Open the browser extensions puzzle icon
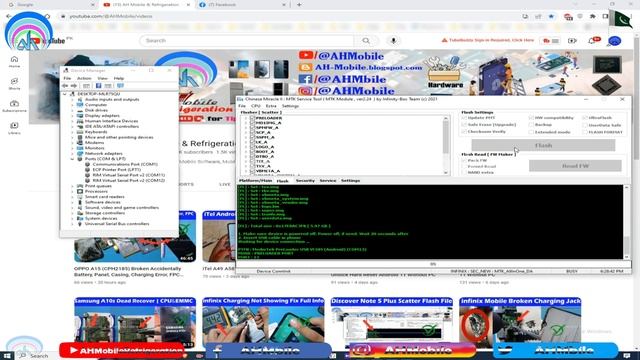The height and width of the screenshot is (360, 640). point(593,16)
